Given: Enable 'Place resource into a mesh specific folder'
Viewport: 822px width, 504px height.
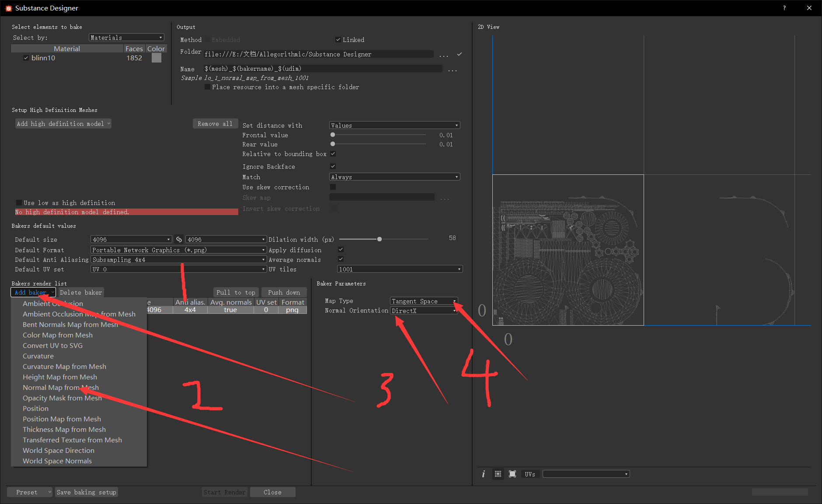Looking at the screenshot, I should click(207, 87).
